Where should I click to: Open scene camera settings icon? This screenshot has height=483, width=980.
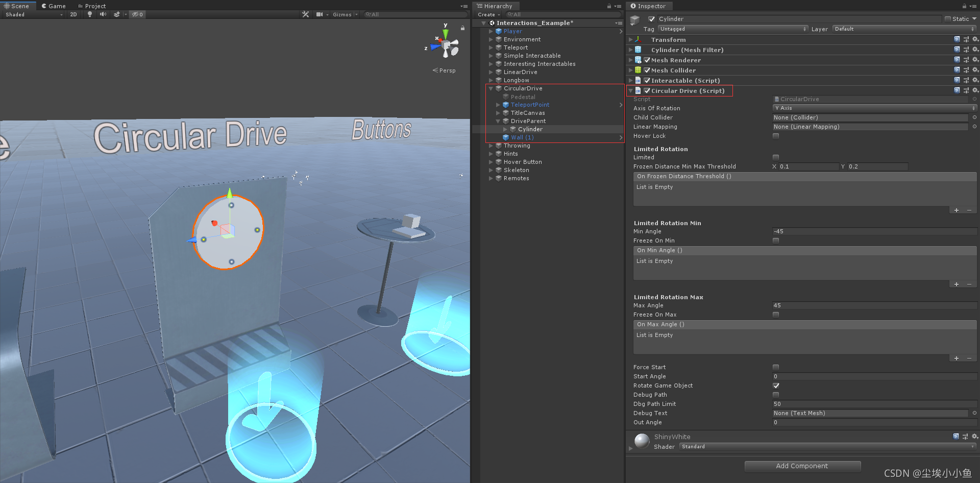(320, 14)
